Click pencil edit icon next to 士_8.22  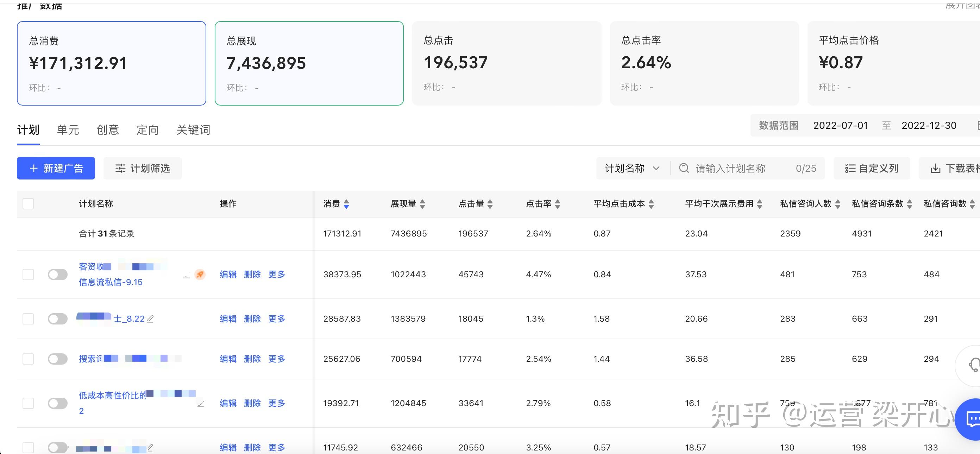pos(150,319)
